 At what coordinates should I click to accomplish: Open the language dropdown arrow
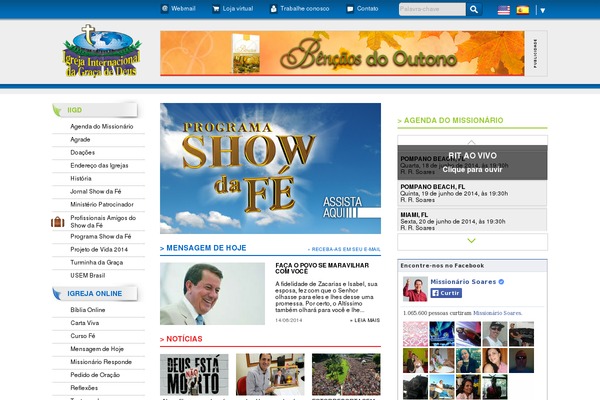542,10
